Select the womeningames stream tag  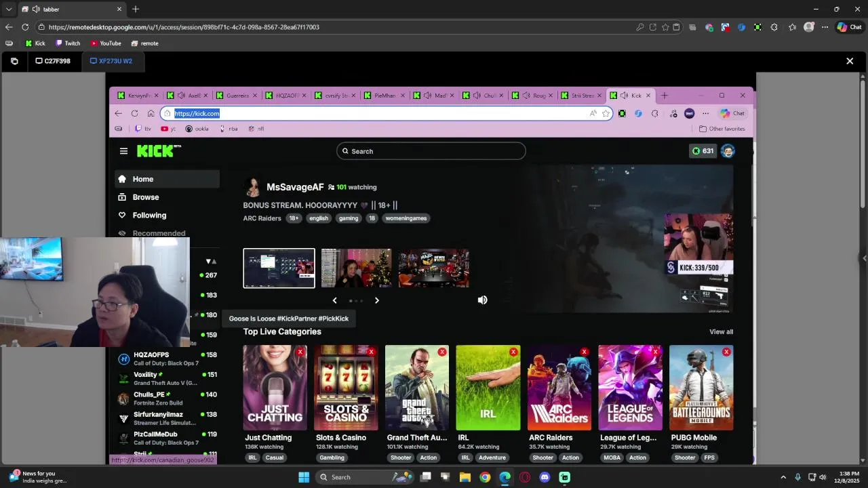tap(406, 218)
